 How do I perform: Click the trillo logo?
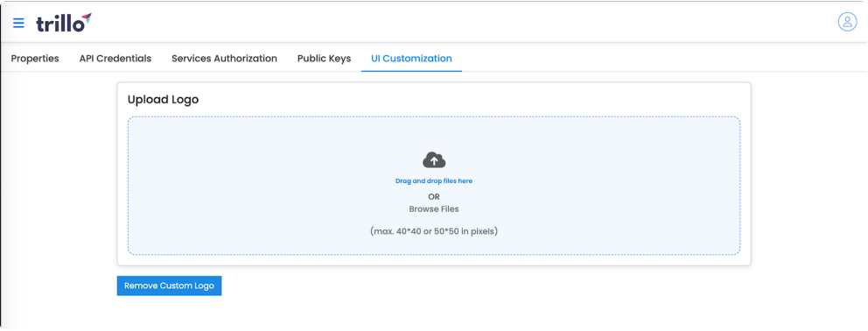64,23
